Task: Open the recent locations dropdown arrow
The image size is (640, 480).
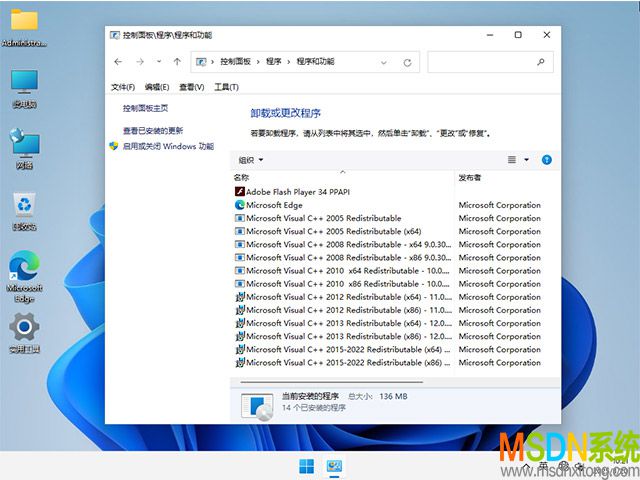Action: [x=159, y=62]
